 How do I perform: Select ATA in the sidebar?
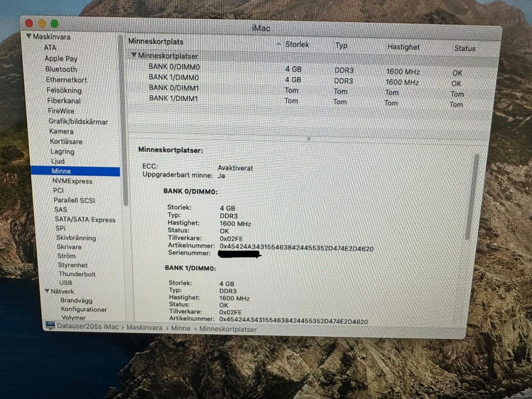click(x=50, y=48)
